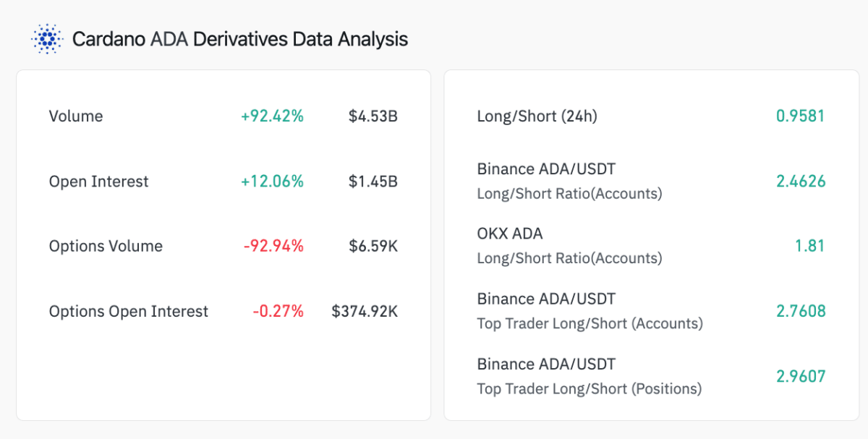Image resolution: width=868 pixels, height=439 pixels.
Task: Open Binance ADA/USDT Long/Short Ratio(Accounts) row
Action: (569, 181)
